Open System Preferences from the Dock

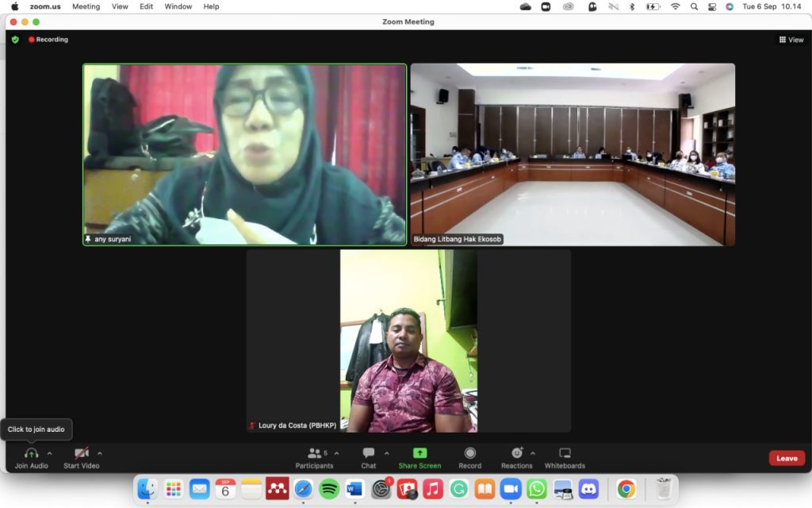pos(381,489)
